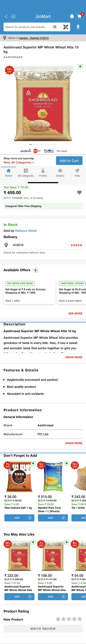The height and width of the screenshot is (644, 86).
Task: Open the shopping cart
Action: coord(79,16)
